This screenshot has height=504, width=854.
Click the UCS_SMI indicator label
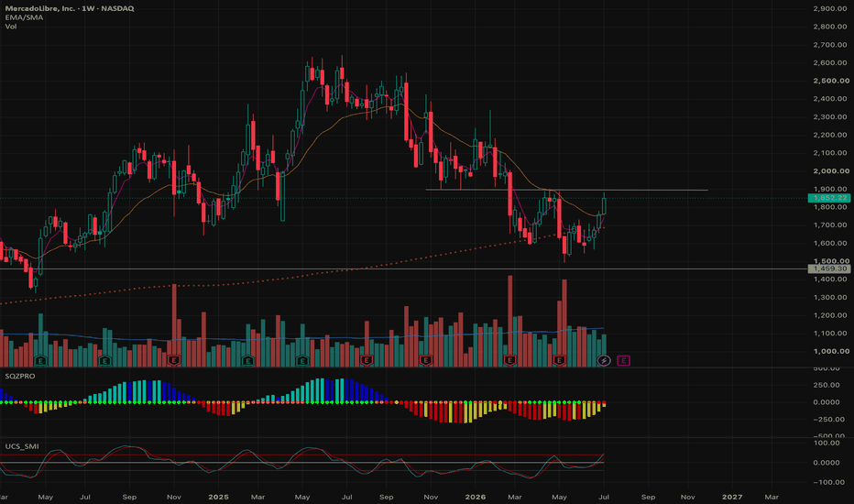point(22,446)
